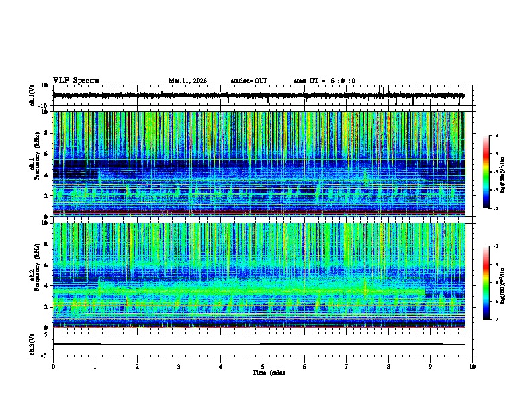532x411 pixels.
Task: Click the "ch.1(V)" axis label
Action: (x=32, y=95)
